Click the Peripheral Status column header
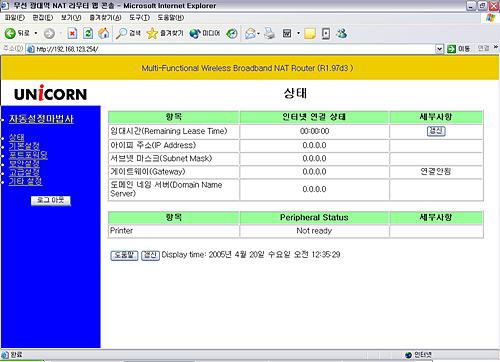Screen dimensions: 500x362 [314, 217]
